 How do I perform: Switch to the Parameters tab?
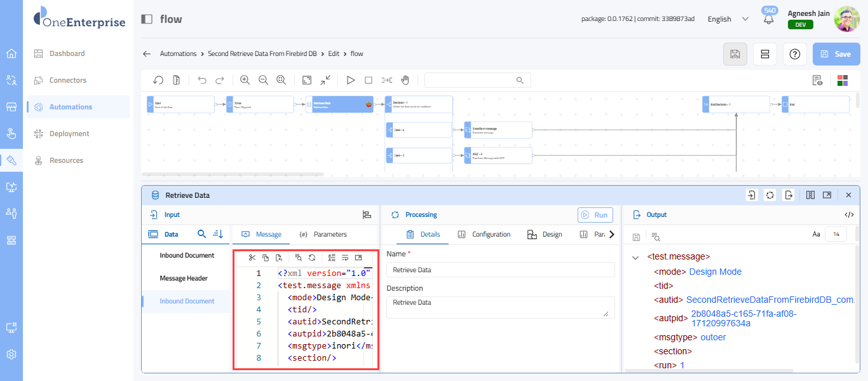pyautogui.click(x=323, y=234)
